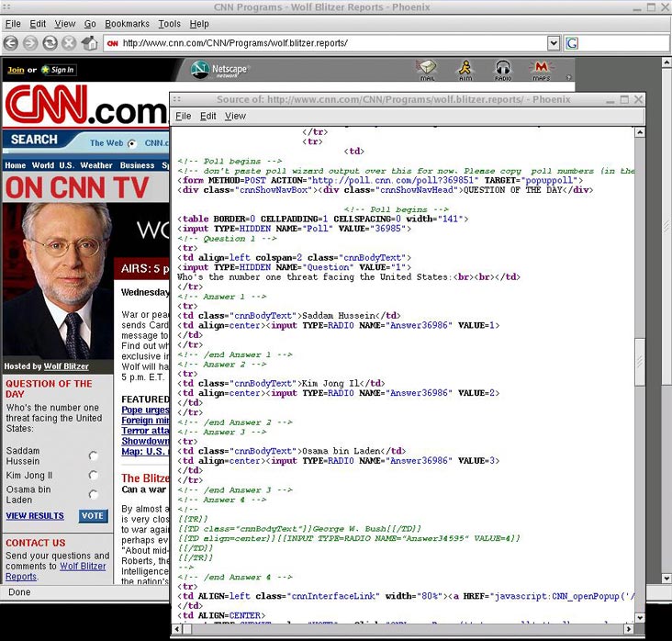Click the VOTE button
The height and width of the screenshot is (641, 672).
(x=93, y=516)
